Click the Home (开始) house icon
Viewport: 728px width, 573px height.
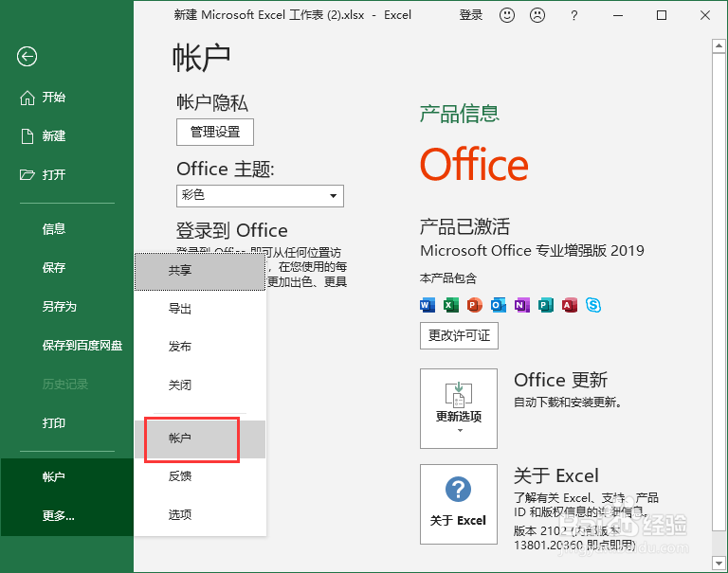click(x=27, y=98)
